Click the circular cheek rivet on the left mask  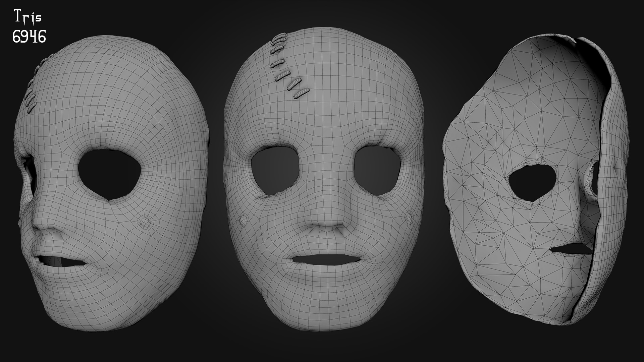click(x=145, y=221)
